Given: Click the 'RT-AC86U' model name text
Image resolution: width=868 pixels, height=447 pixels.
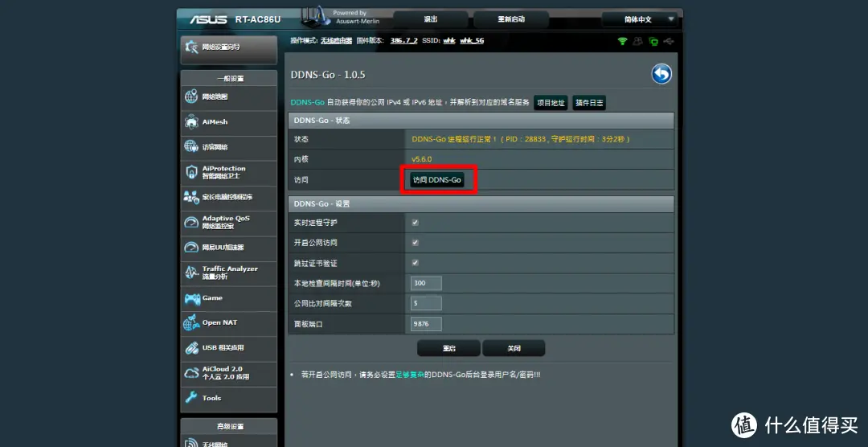Looking at the screenshot, I should coord(257,19).
